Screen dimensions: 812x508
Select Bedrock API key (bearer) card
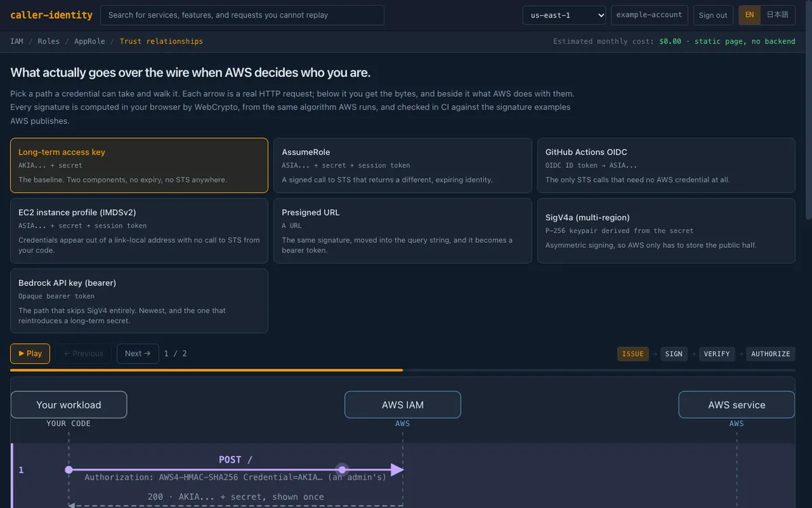(x=139, y=301)
